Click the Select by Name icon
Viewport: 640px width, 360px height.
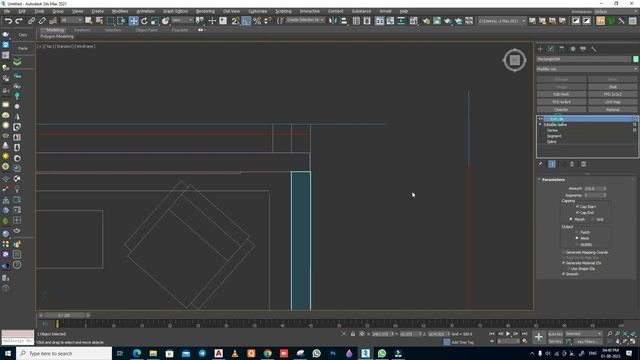pyautogui.click(x=99, y=21)
